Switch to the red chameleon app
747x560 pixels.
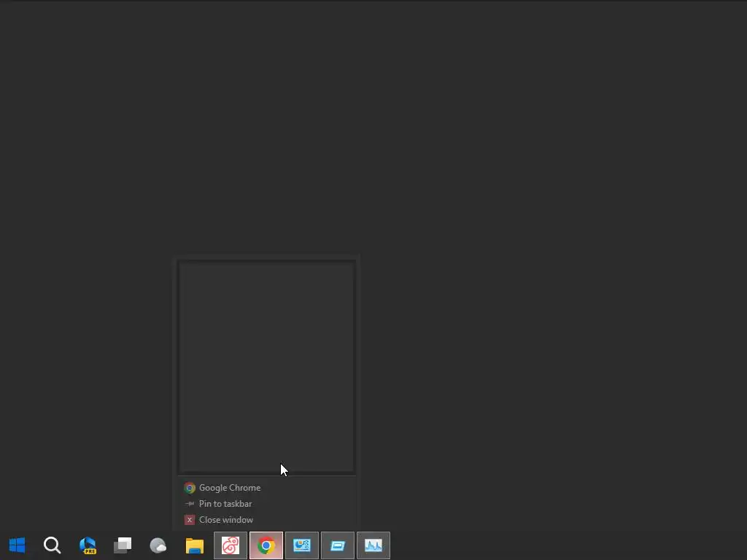pos(231,545)
